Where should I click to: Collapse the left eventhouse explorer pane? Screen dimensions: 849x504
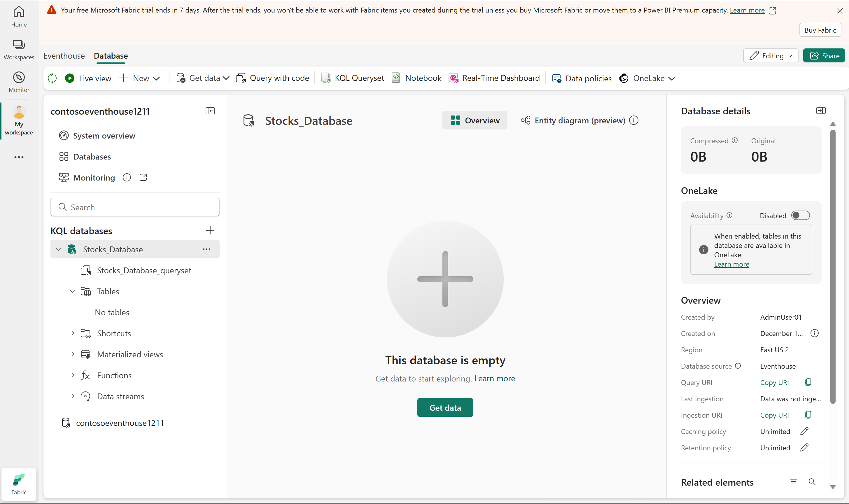210,111
